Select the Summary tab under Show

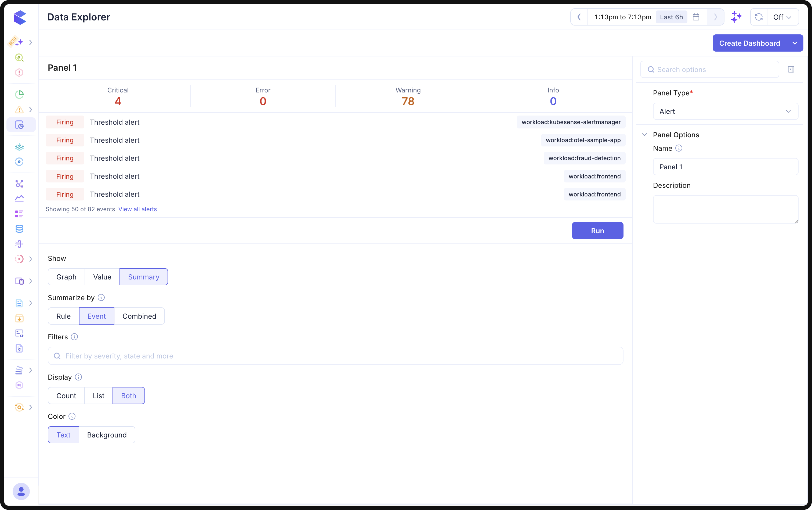(144, 277)
